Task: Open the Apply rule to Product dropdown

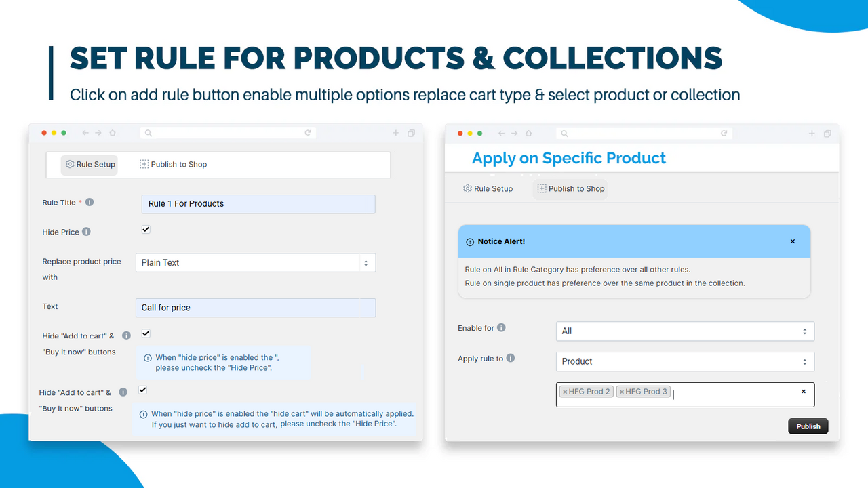Action: click(x=684, y=361)
